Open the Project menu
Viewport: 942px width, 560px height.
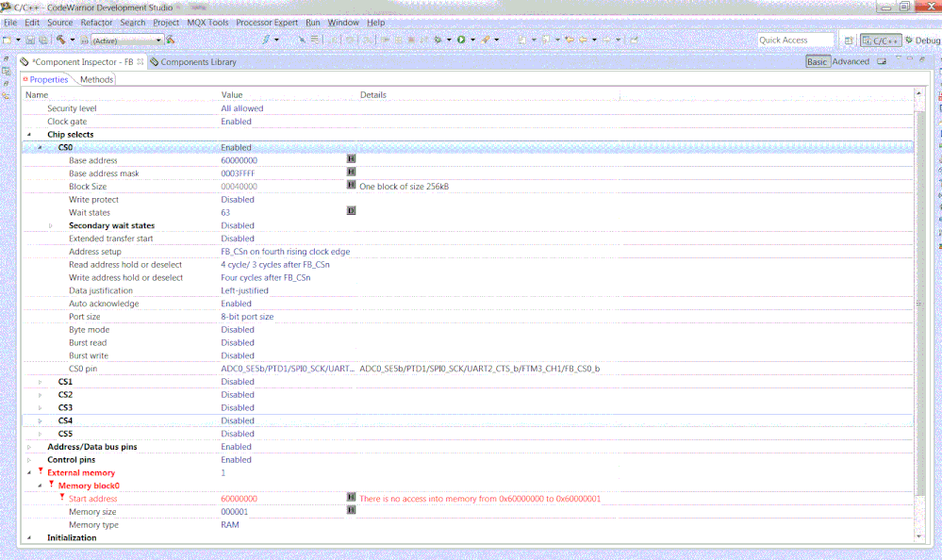(166, 23)
